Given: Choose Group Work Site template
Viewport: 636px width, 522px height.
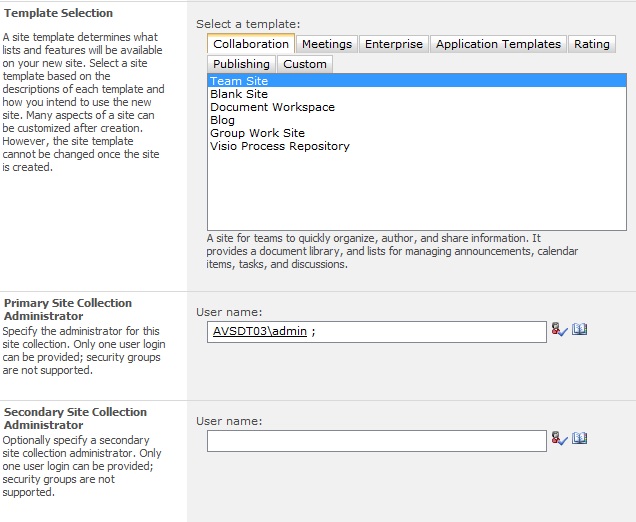Looking at the screenshot, I should pos(417,133).
